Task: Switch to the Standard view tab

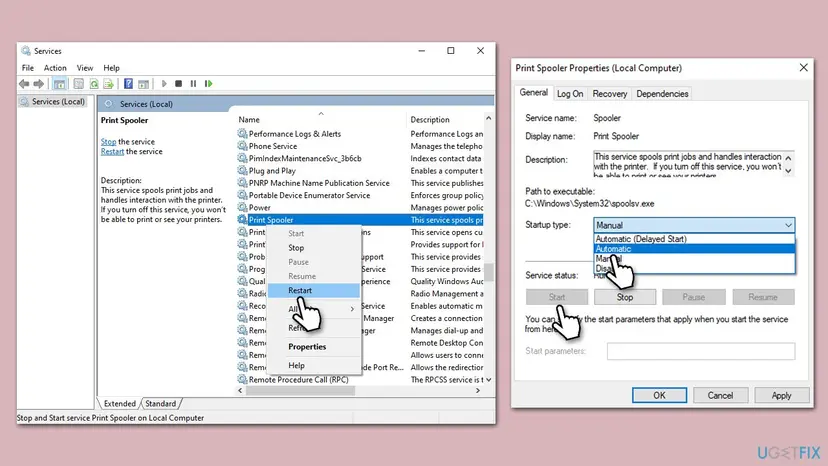Action: [161, 404]
